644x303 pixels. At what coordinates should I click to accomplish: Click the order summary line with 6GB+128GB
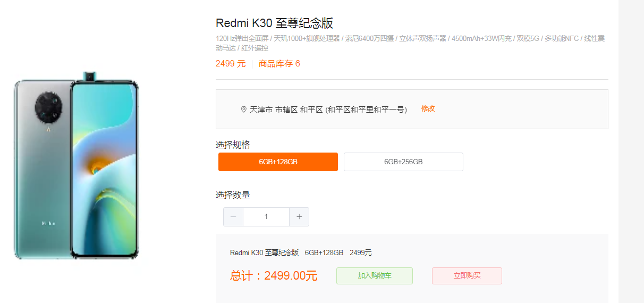[301, 252]
